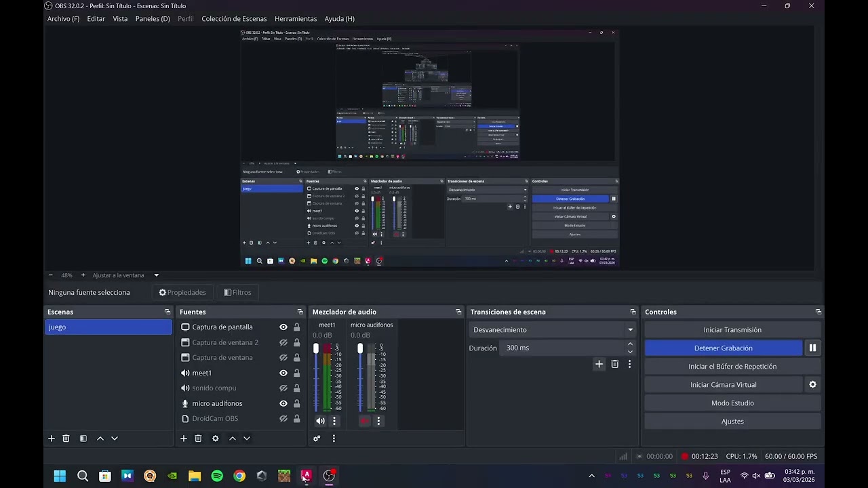Show Captura de ventana source
This screenshot has width=868, height=488.
click(283, 358)
